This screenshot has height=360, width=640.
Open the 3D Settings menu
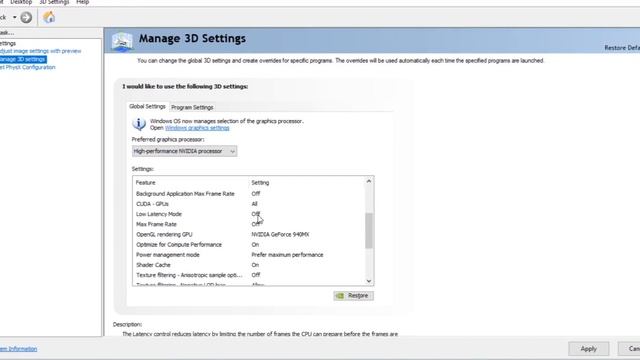click(54, 2)
